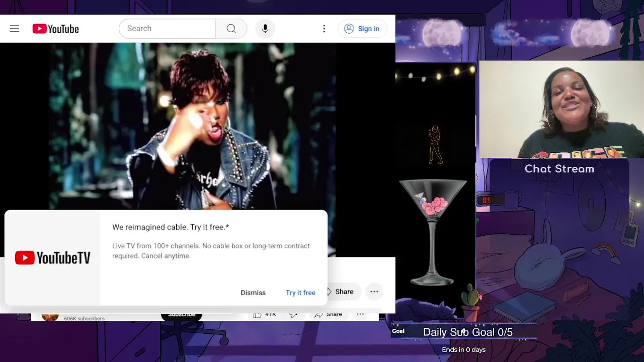Accept the offer with Try it free
This screenshot has height=362, width=644.
point(300,293)
